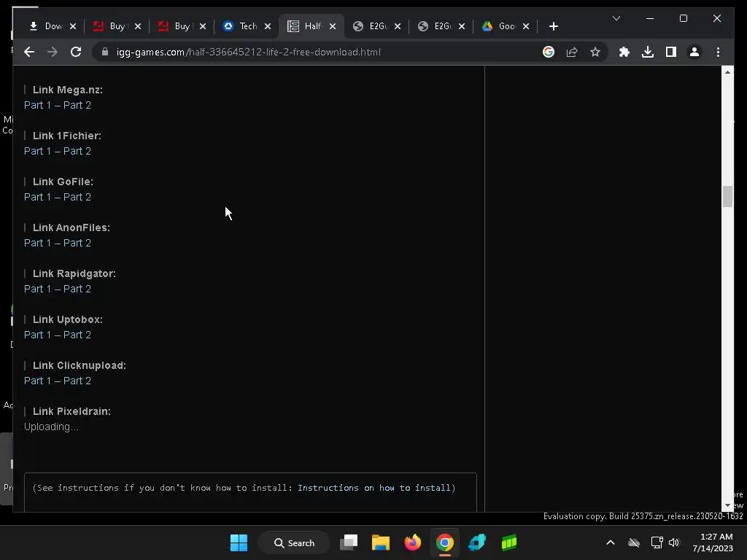The height and width of the screenshot is (560, 747).
Task: Open Mega.nz Part 2 link
Action: coord(77,105)
